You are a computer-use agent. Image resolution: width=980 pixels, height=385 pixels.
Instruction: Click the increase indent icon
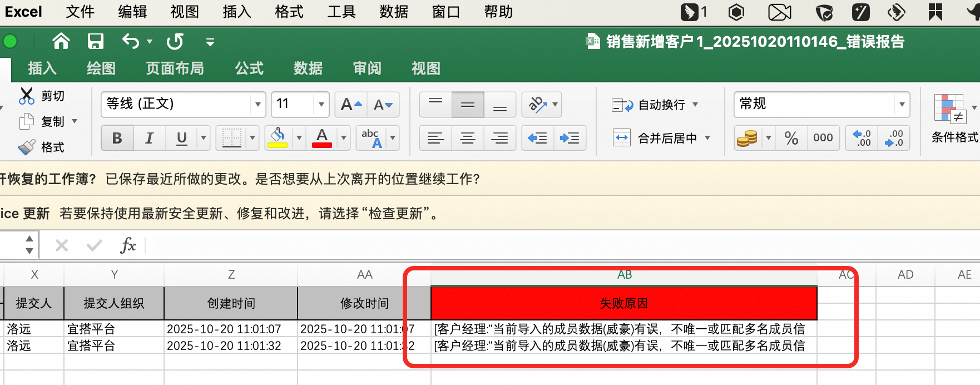pos(570,138)
